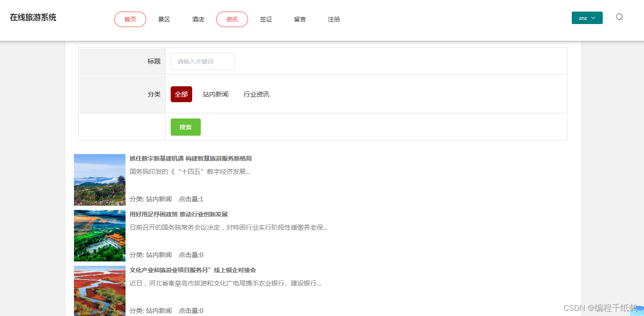Navigate to the 资讯 tab
The height and width of the screenshot is (316, 644).
coord(232,19)
